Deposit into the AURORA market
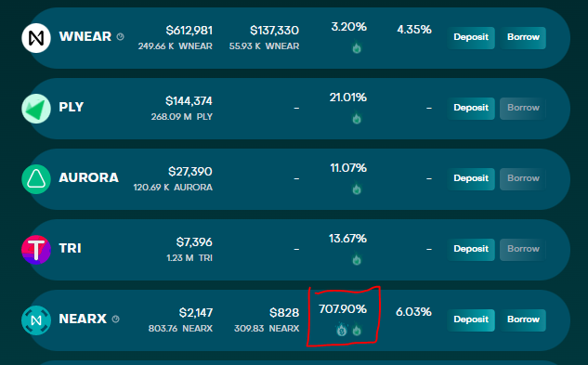The image size is (588, 365). pyautogui.click(x=471, y=178)
